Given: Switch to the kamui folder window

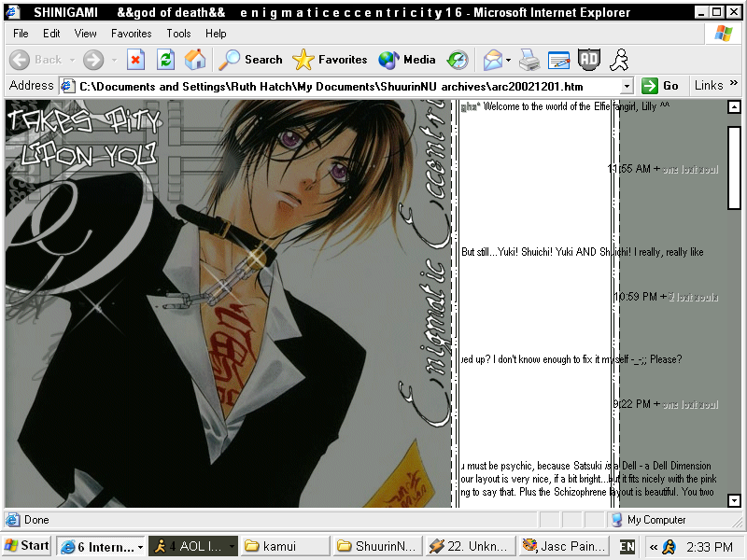Looking at the screenshot, I should click(285, 546).
